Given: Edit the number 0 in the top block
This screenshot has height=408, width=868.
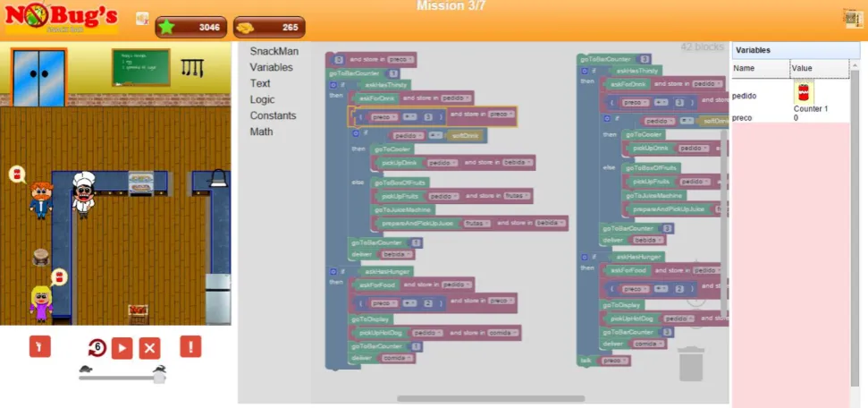Looking at the screenshot, I should (339, 60).
